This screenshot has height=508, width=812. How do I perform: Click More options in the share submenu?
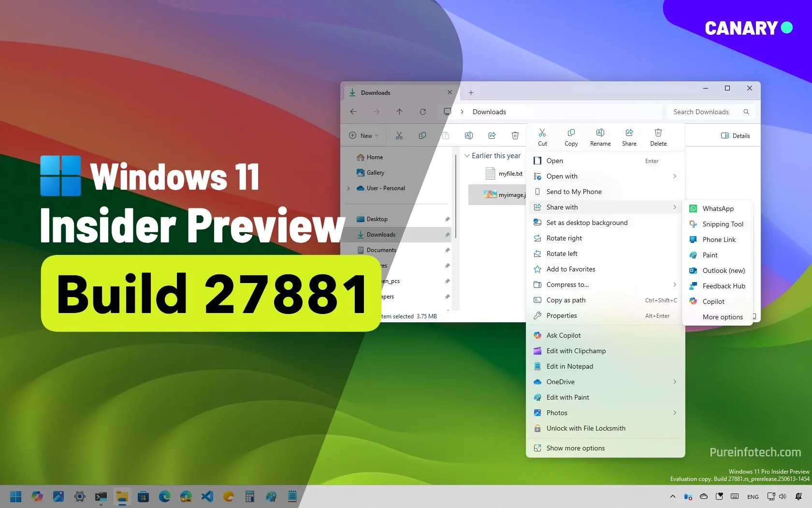click(718, 317)
